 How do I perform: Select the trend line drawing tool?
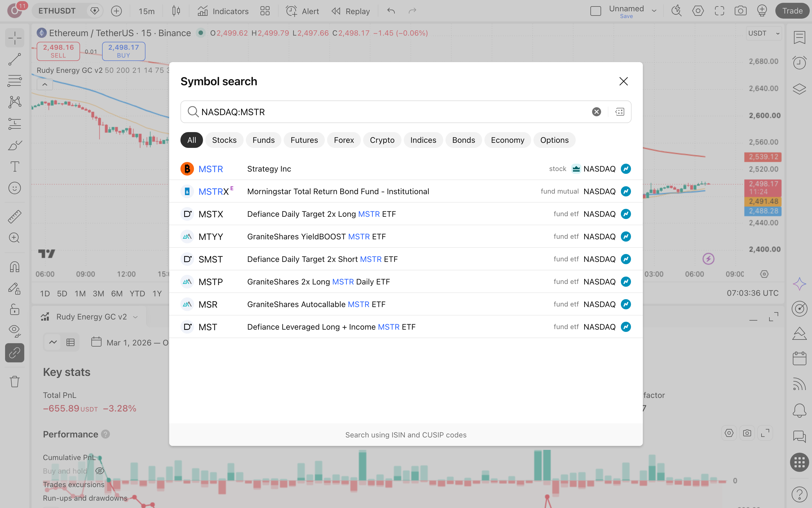coord(14,60)
